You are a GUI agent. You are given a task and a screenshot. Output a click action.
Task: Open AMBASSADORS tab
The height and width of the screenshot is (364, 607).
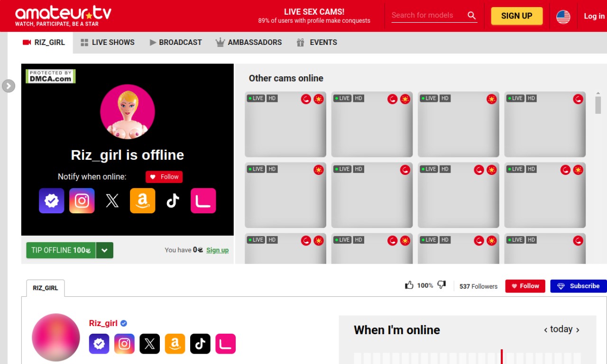pyautogui.click(x=249, y=42)
